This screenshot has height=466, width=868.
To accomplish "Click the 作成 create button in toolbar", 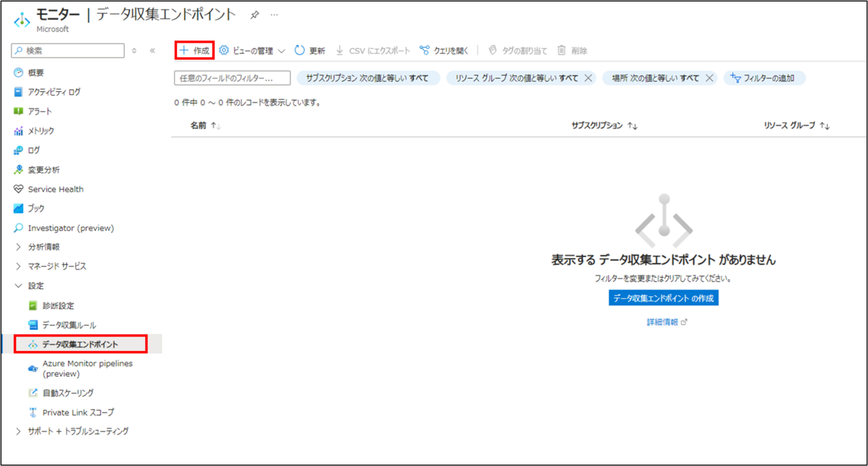I will click(x=195, y=51).
